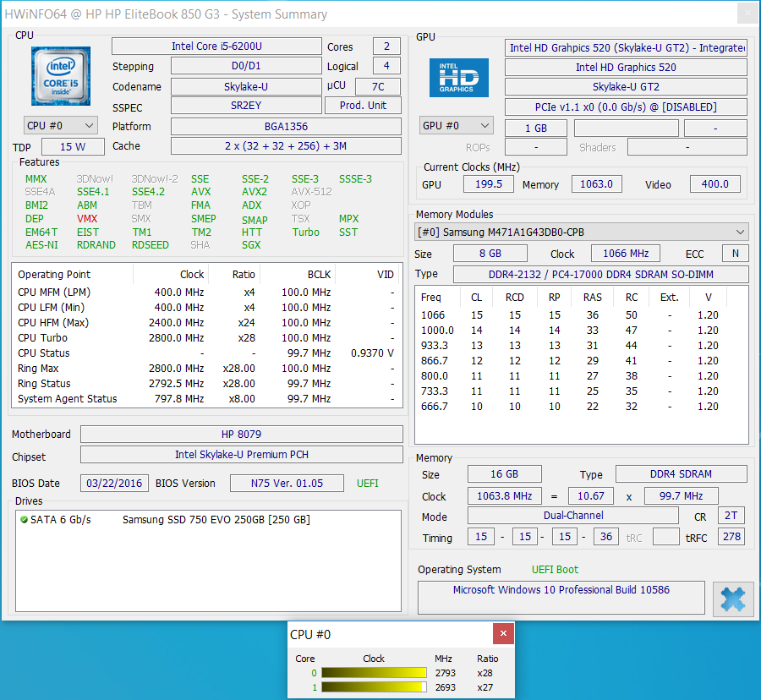Click the Skylake-U GT2 field
Screen dimensions: 761x700
(x=626, y=86)
